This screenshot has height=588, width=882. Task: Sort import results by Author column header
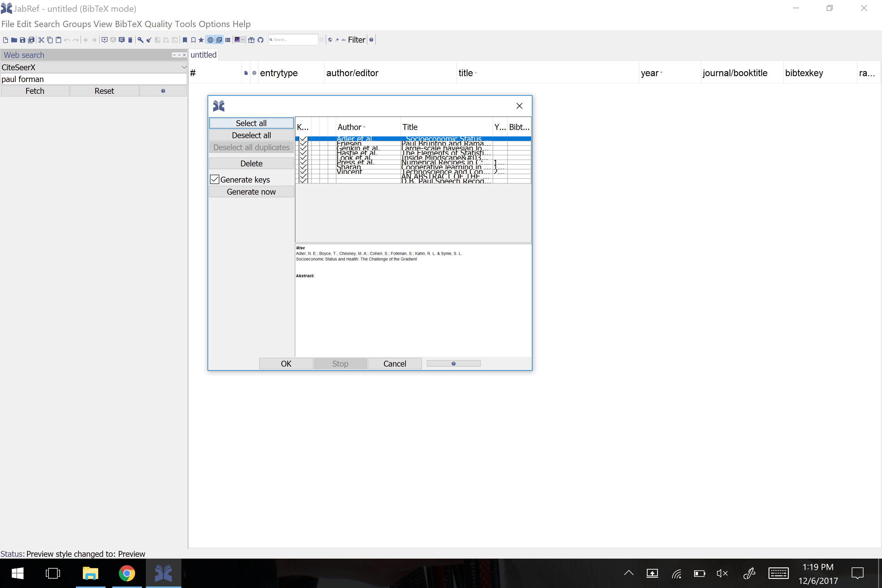coord(349,127)
